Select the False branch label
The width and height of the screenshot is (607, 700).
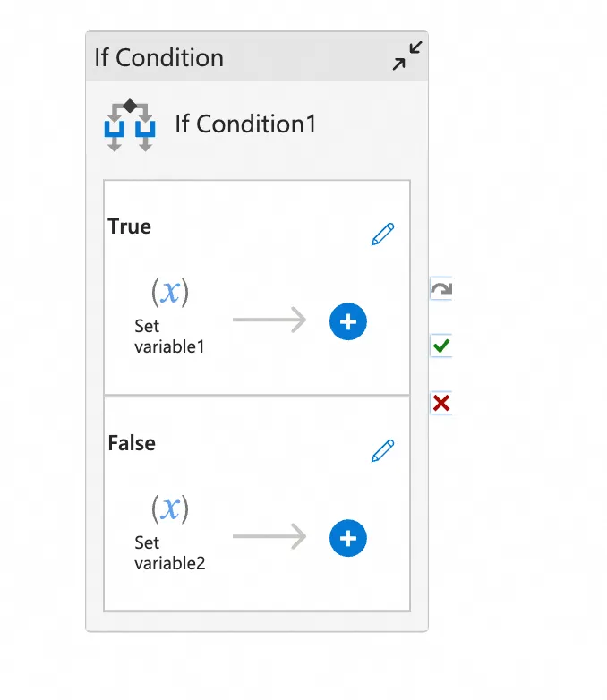(132, 443)
